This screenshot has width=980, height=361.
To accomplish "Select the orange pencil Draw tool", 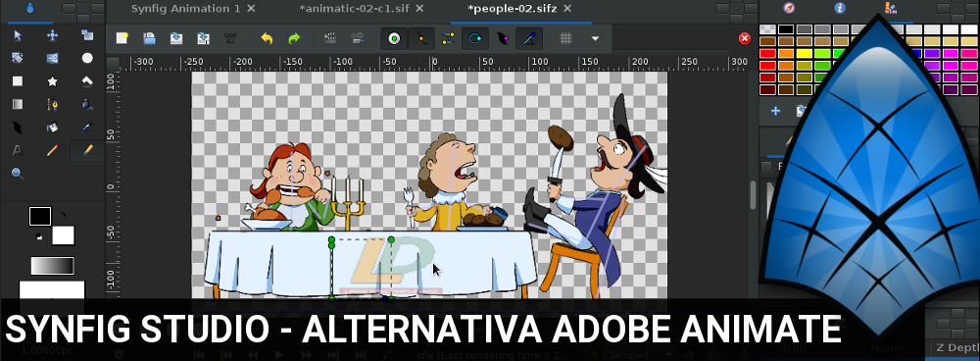I will (53, 150).
